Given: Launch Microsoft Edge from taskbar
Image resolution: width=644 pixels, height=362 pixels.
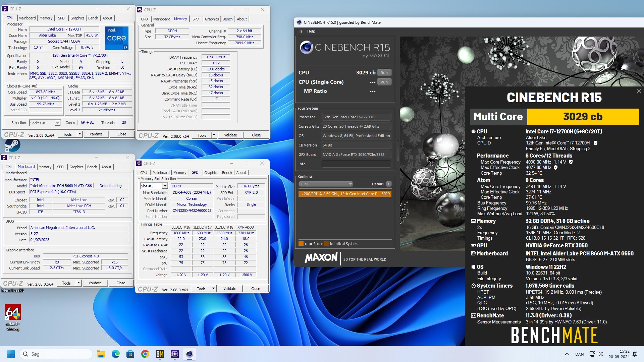Looking at the screenshot, I should [115, 354].
